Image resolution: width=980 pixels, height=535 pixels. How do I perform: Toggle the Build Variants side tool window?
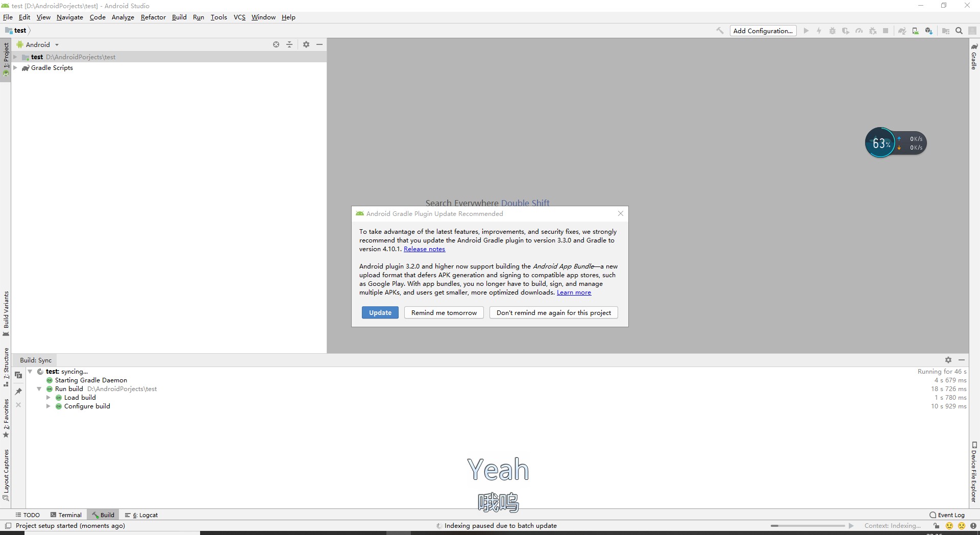pos(6,313)
